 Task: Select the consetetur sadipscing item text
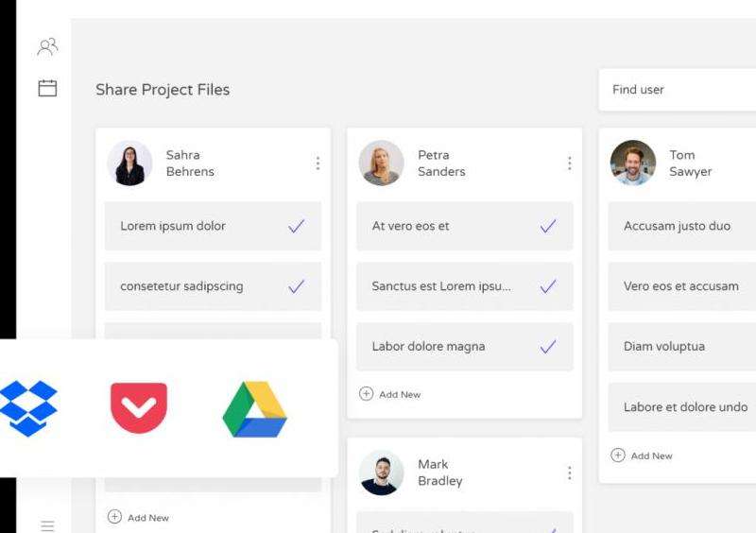click(x=181, y=286)
